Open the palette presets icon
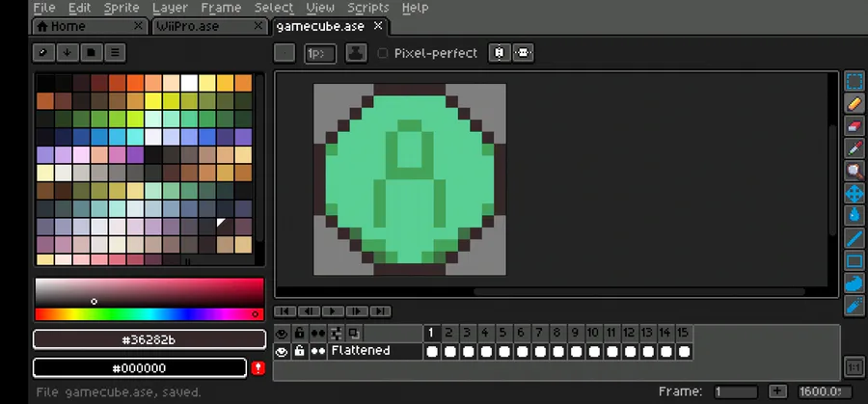The height and width of the screenshot is (404, 868). 91,53
